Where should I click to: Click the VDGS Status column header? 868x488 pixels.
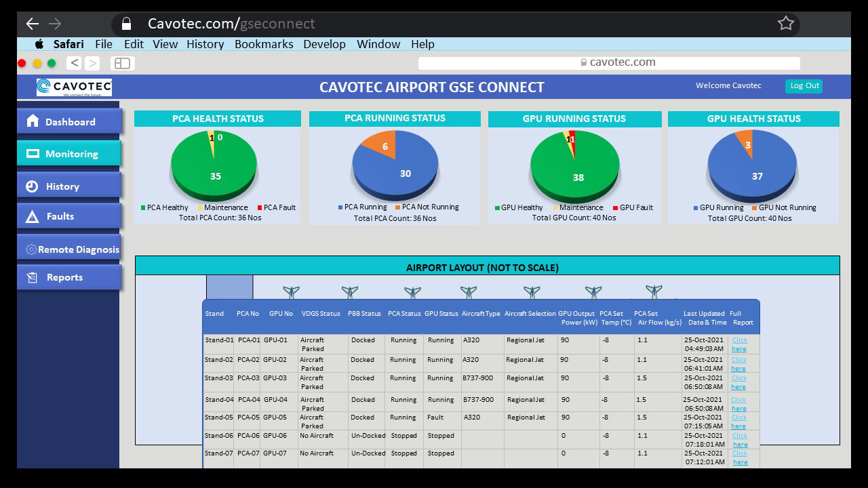click(x=321, y=314)
